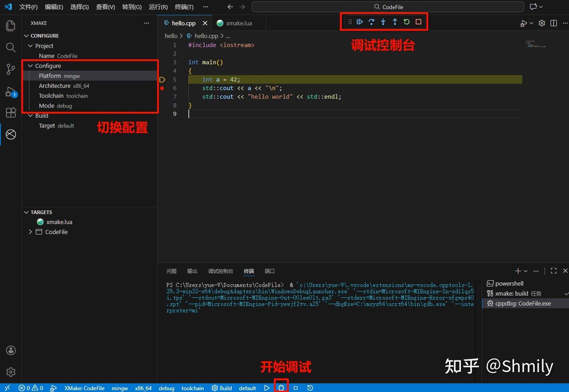Click Step Into in the debug toolbar
Screen dimensions: 569x392
tap(383, 21)
